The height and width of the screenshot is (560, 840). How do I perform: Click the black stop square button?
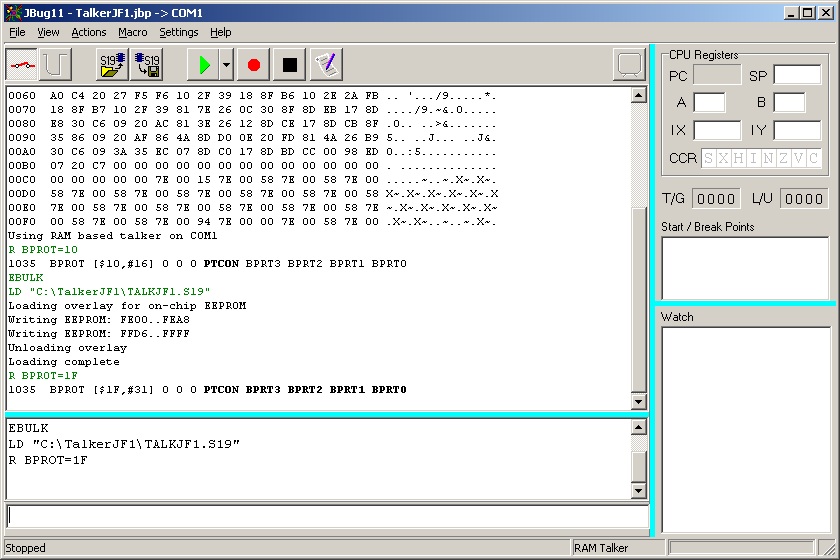pyautogui.click(x=289, y=65)
